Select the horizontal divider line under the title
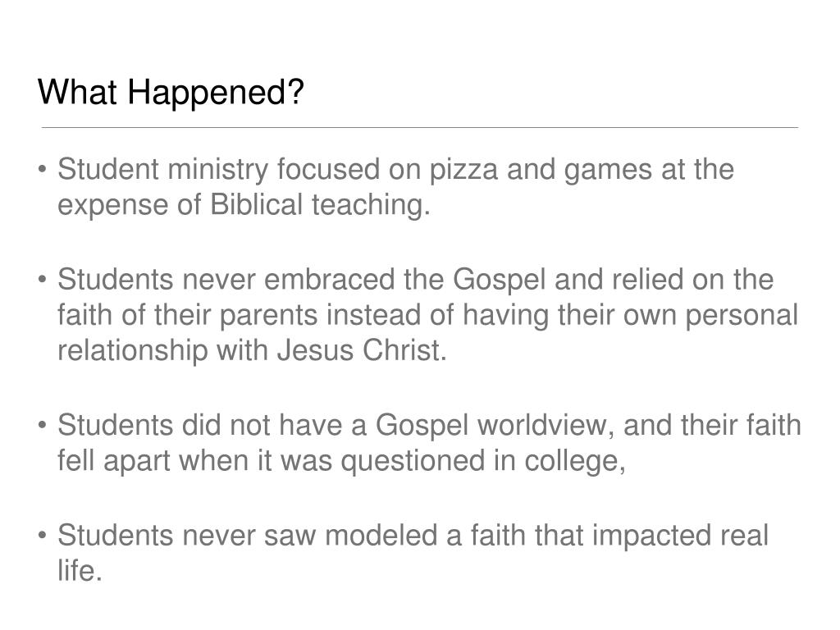Viewport: 840px width, 630px height. coord(420,127)
